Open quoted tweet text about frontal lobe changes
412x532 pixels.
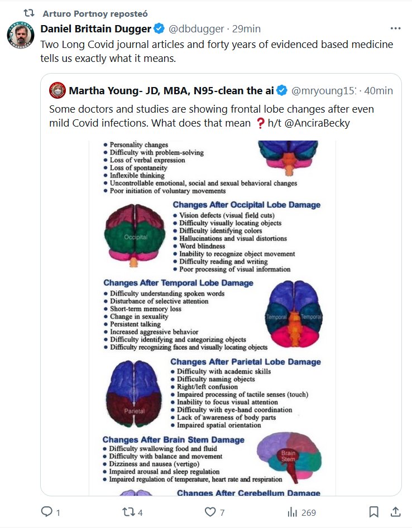211,116
